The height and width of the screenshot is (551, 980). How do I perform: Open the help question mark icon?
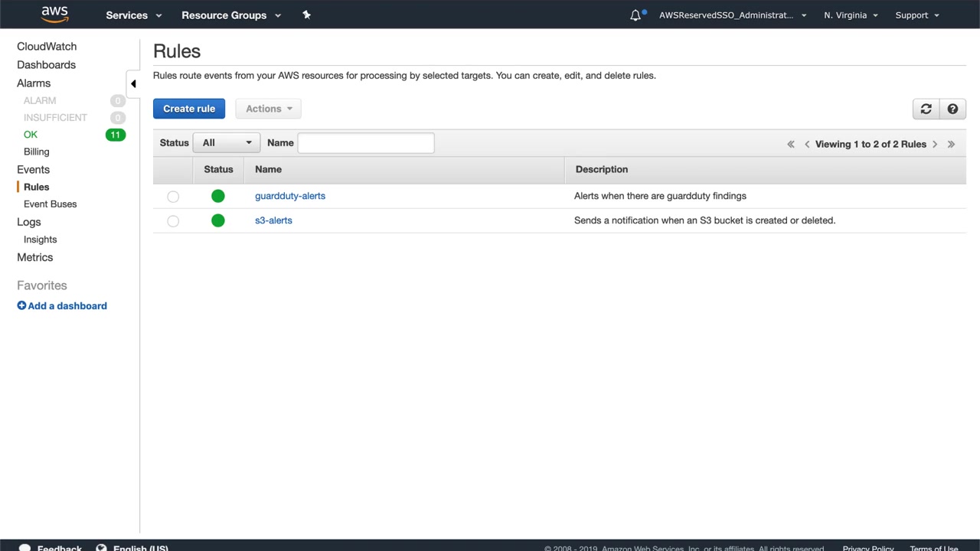click(x=952, y=109)
